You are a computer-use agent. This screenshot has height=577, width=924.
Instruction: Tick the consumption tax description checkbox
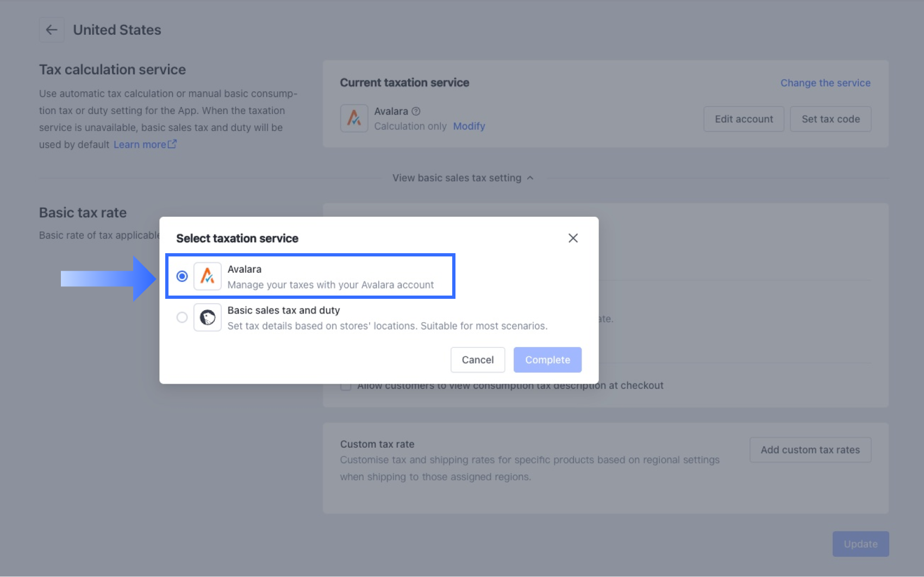346,386
